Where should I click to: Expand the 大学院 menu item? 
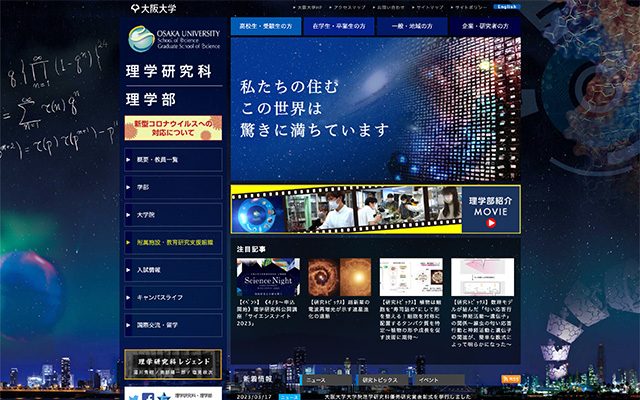(173, 215)
